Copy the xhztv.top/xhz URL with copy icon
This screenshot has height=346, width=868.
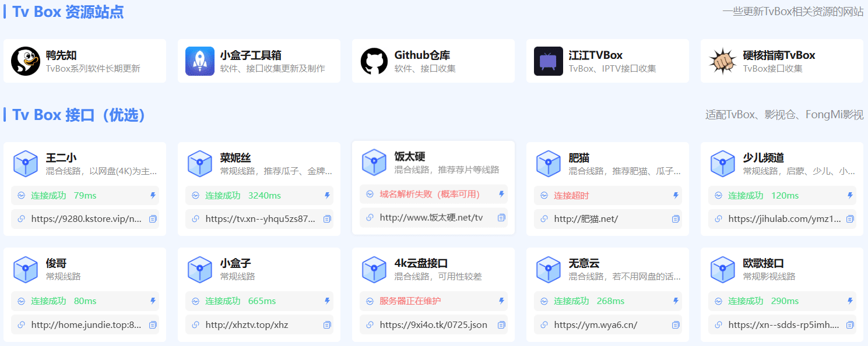coord(327,325)
